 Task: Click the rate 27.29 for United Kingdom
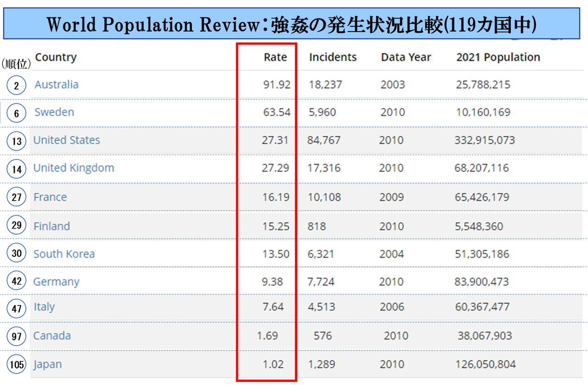coord(276,168)
